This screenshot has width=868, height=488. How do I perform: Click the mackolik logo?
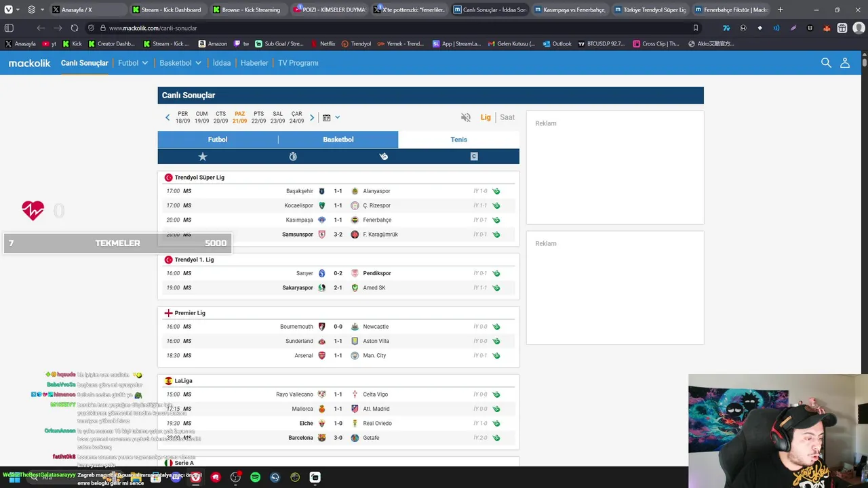(30, 63)
